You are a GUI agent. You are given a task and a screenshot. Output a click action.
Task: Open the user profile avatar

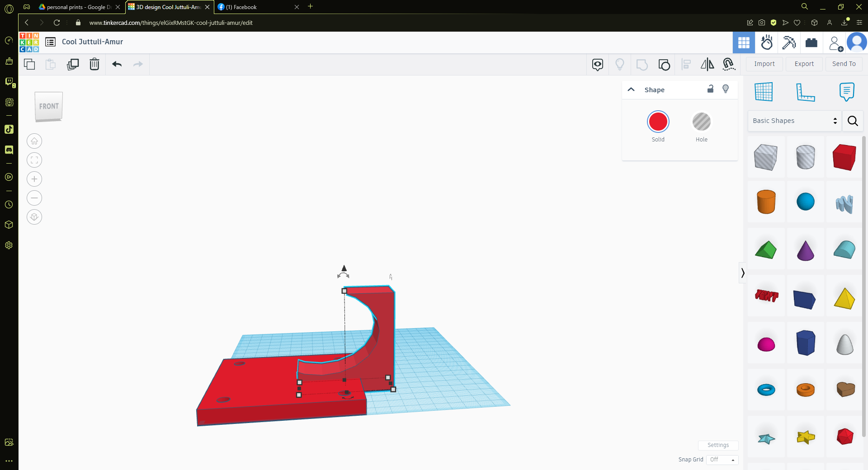point(857,42)
